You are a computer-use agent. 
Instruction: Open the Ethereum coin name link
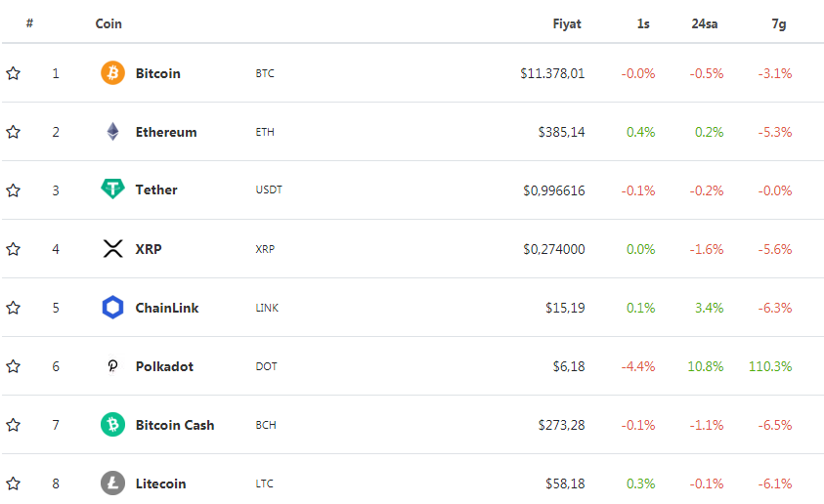tap(166, 132)
